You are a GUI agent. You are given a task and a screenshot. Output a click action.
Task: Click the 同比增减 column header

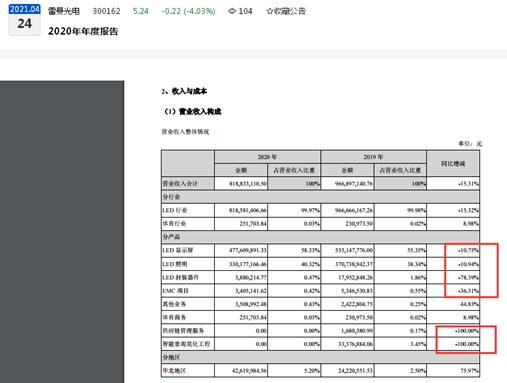pyautogui.click(x=453, y=163)
